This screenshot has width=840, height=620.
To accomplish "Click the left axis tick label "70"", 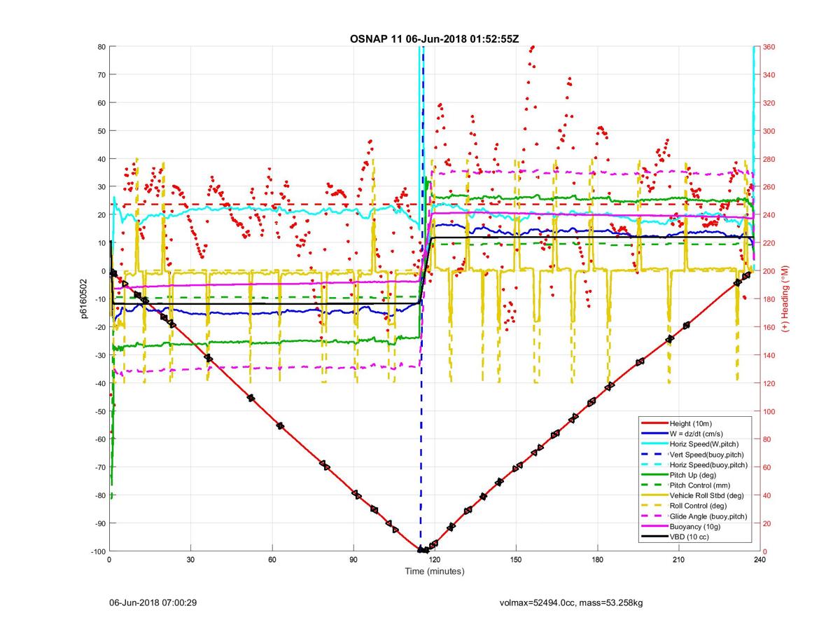I will (100, 75).
